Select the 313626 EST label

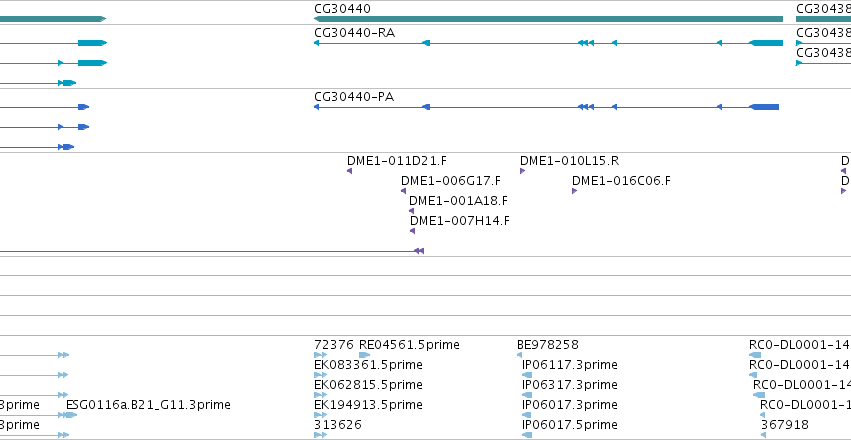338,425
